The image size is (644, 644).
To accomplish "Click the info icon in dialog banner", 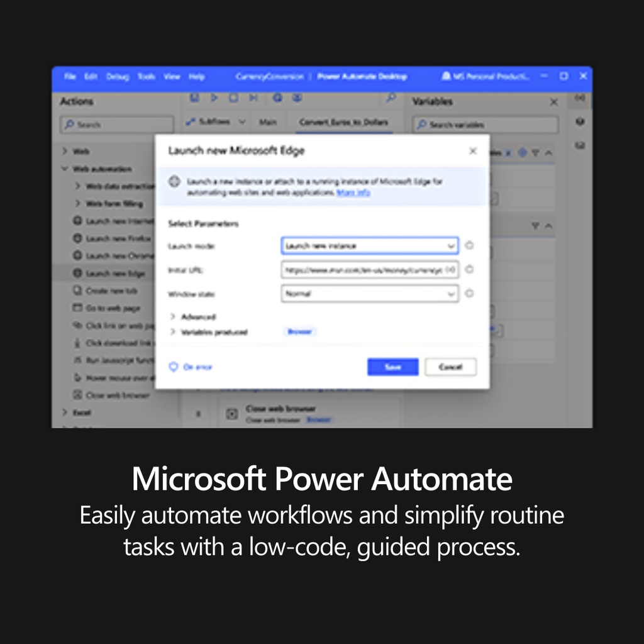I will [x=175, y=181].
